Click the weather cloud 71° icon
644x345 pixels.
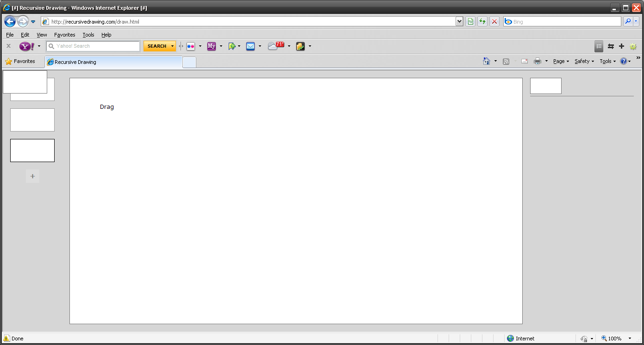point(276,45)
